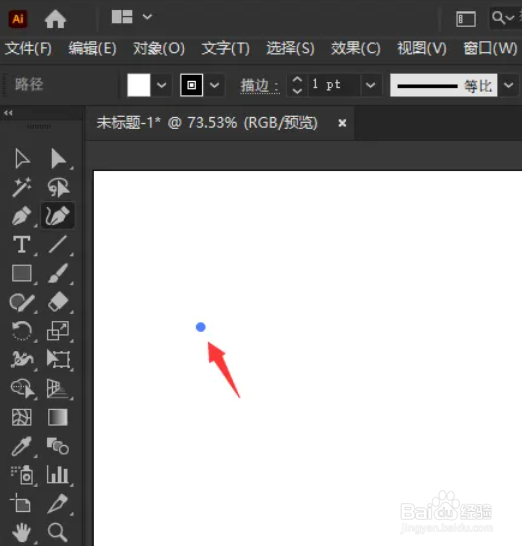Select the Warp tool
This screenshot has height=546, width=522.
[22, 359]
